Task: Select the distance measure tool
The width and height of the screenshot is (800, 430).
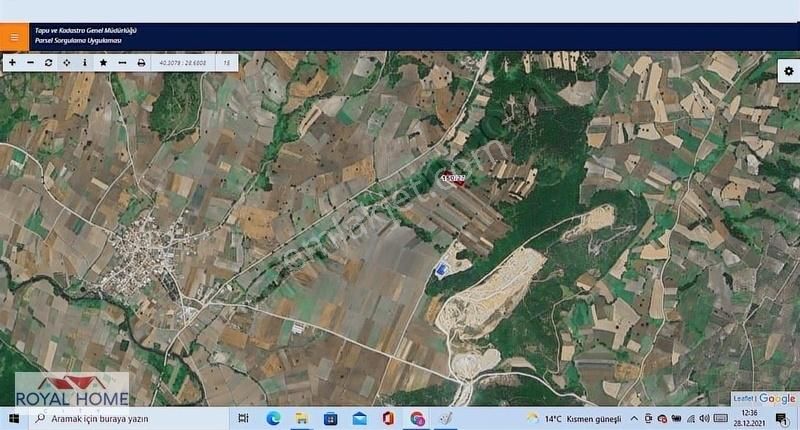Action: pyautogui.click(x=122, y=62)
